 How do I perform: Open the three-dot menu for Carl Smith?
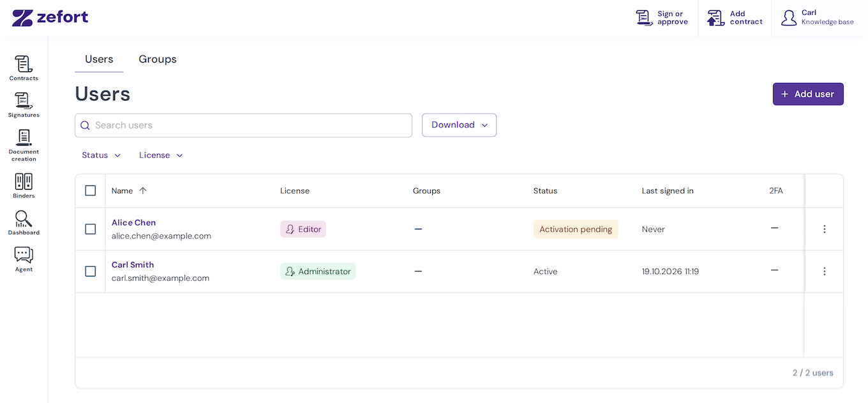point(824,271)
